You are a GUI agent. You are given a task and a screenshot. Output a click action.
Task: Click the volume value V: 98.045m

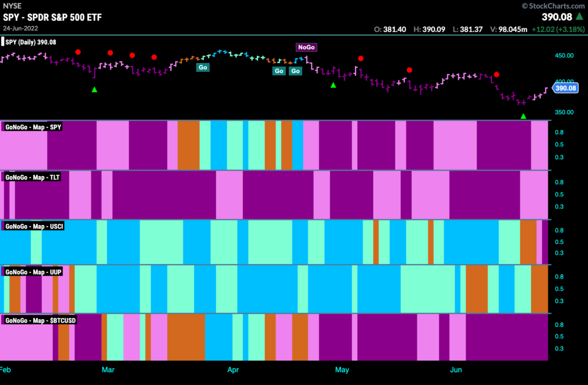pyautogui.click(x=509, y=29)
